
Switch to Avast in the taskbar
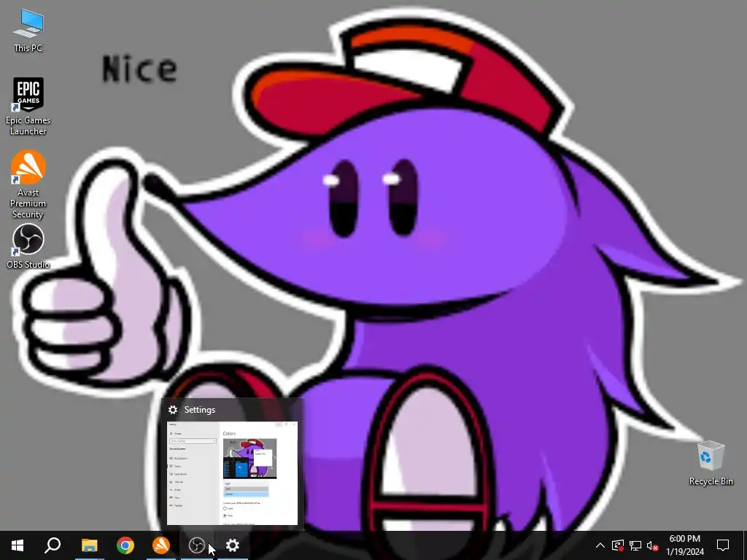[x=161, y=545]
